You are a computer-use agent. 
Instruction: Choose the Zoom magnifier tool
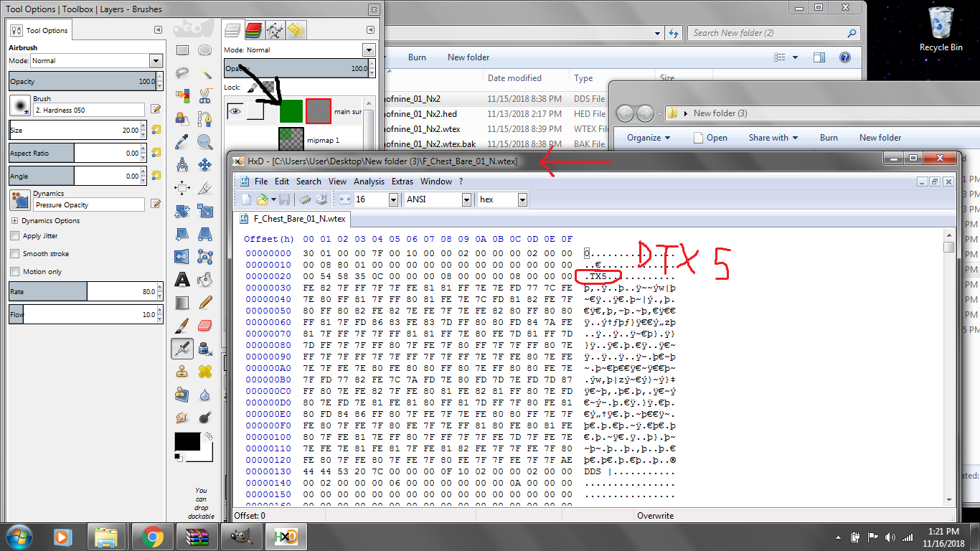(x=205, y=141)
